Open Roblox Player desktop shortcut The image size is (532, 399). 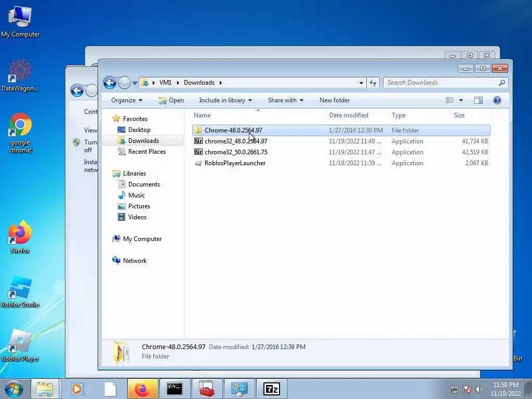point(20,345)
